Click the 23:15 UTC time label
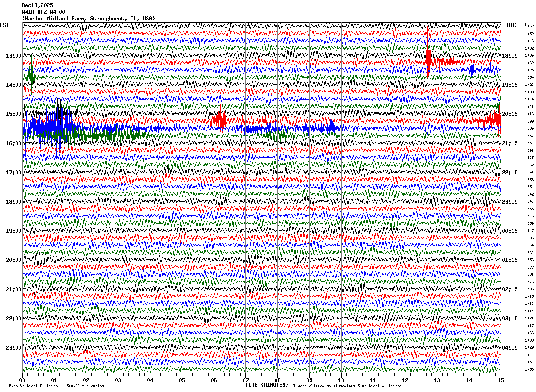536x392 pixels. point(509,202)
